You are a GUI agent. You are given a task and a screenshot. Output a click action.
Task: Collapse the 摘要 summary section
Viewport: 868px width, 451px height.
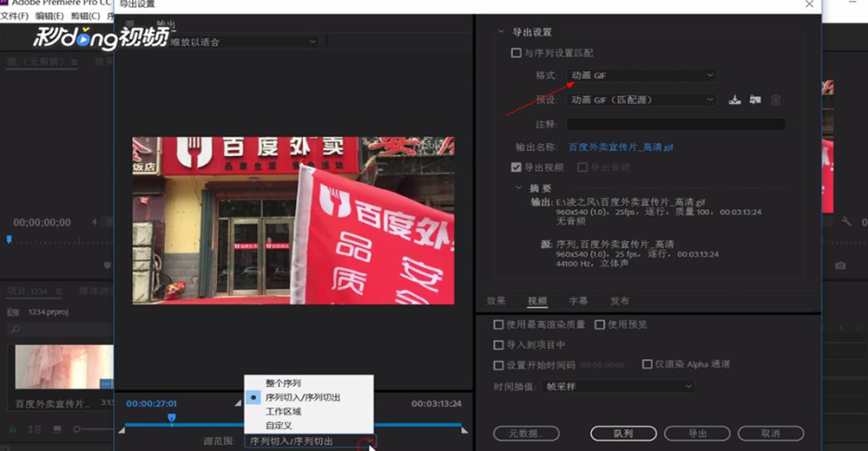point(519,188)
